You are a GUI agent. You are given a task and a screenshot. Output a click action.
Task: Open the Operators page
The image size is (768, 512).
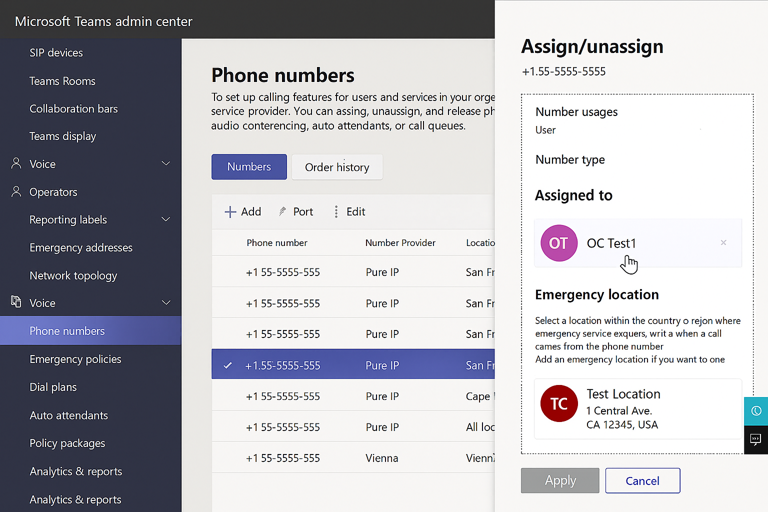[53, 192]
